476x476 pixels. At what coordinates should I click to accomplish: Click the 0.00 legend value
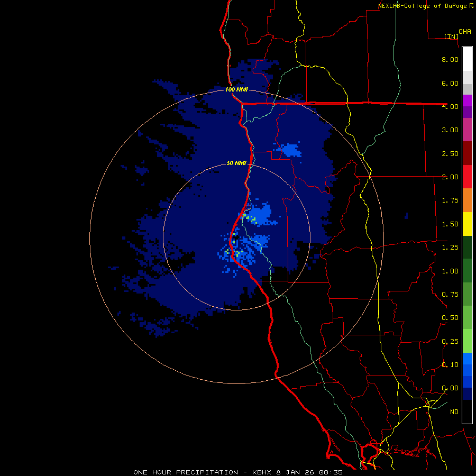tap(450, 388)
